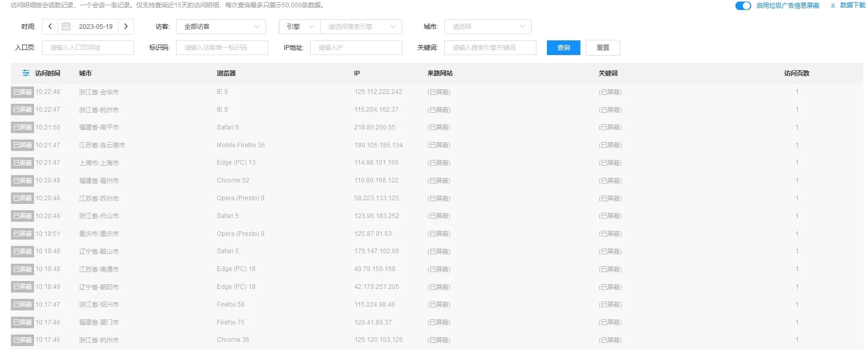Go to next date with right arrow

coord(126,27)
